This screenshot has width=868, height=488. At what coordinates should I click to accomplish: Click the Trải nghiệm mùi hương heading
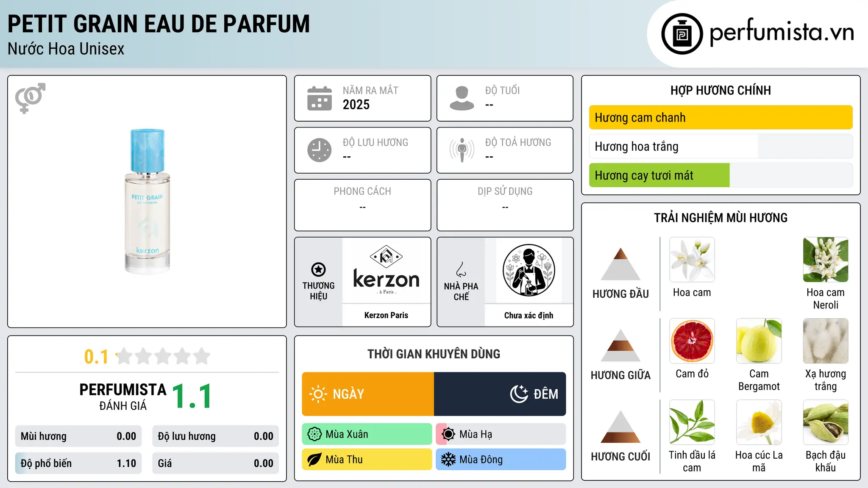[x=721, y=218]
